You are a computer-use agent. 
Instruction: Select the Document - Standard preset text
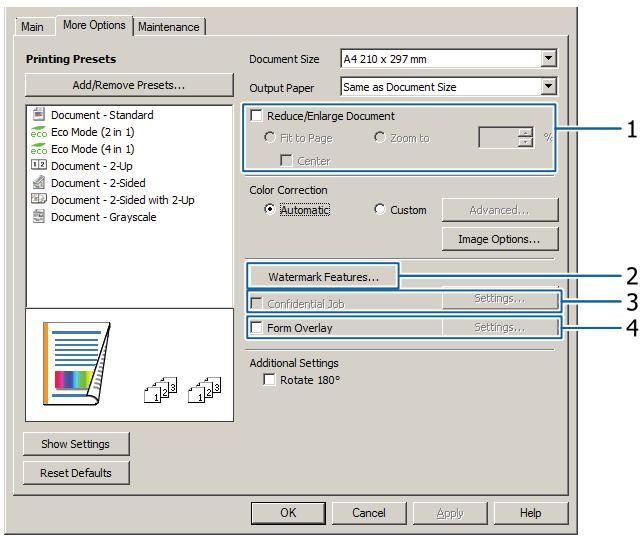102,115
